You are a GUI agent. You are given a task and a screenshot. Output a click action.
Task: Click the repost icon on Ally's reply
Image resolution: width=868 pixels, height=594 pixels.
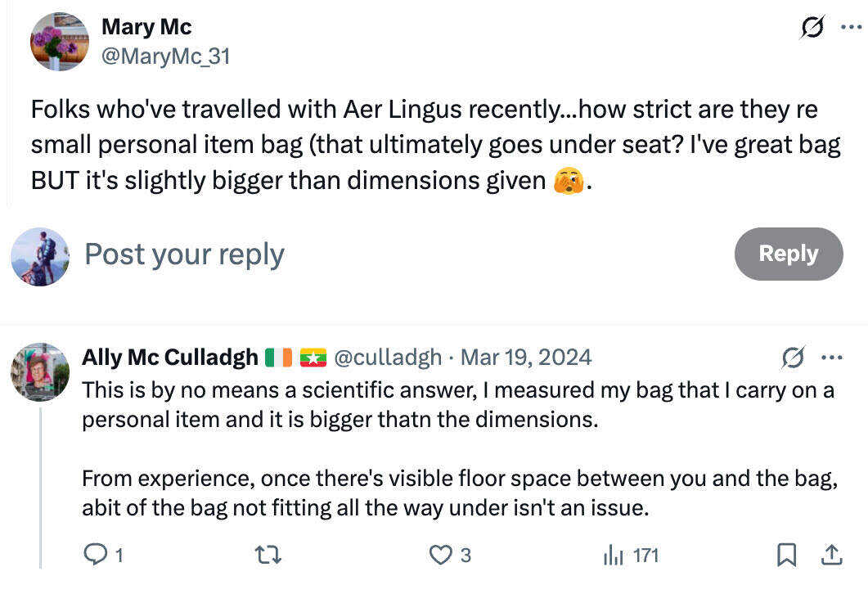tap(268, 554)
